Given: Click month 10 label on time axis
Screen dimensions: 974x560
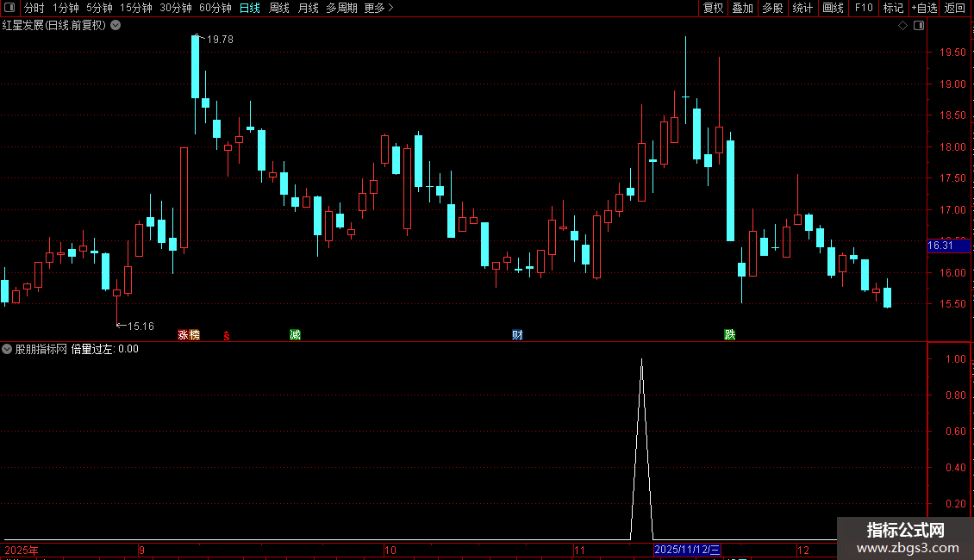Looking at the screenshot, I should click(390, 550).
